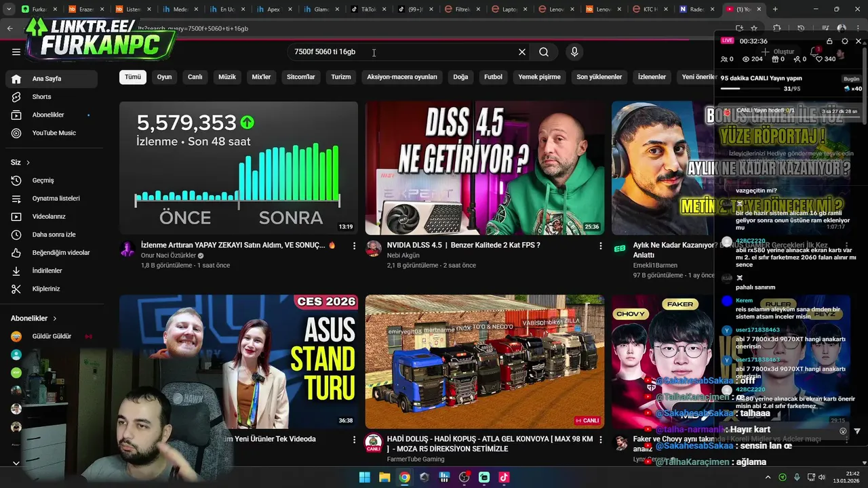The width and height of the screenshot is (868, 488).
Task: Open Oynatma listeleri playlists
Action: tap(52, 199)
